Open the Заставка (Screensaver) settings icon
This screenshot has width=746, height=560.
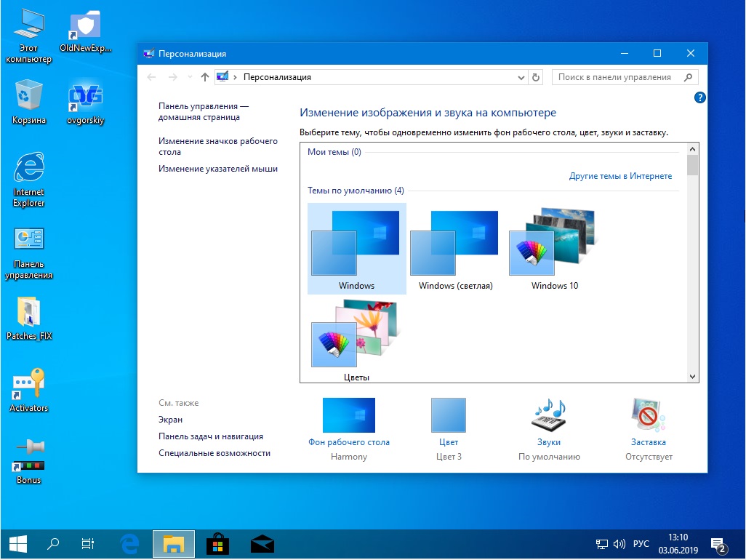click(x=647, y=415)
